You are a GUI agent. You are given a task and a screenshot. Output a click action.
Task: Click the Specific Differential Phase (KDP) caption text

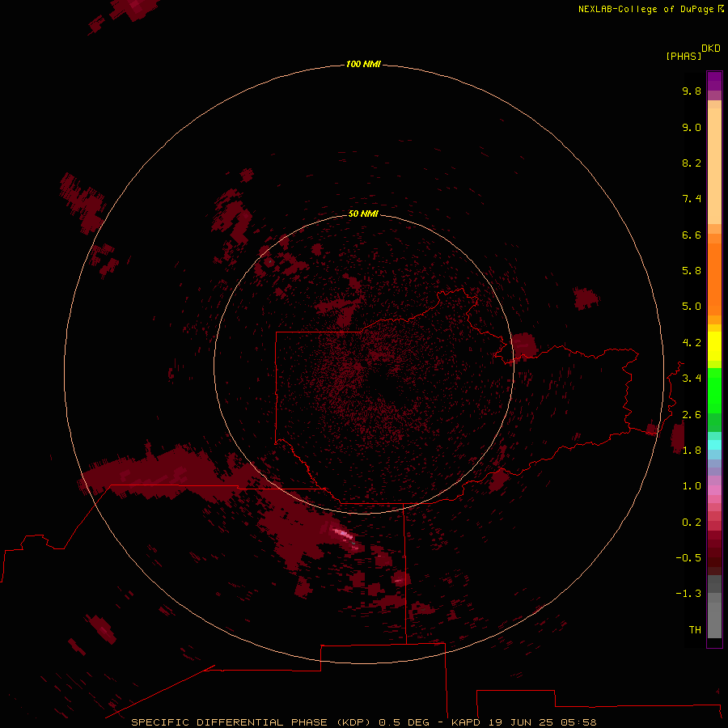tap(251, 722)
